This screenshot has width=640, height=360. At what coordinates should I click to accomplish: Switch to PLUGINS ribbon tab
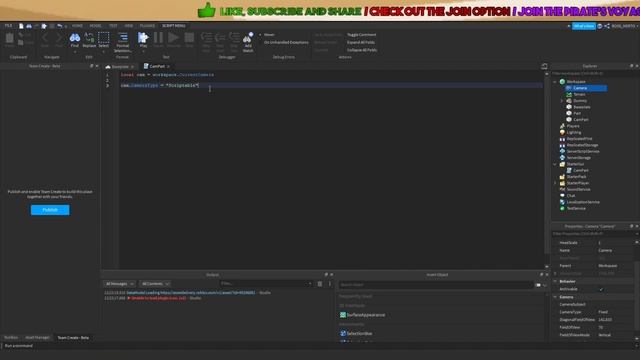tap(147, 26)
